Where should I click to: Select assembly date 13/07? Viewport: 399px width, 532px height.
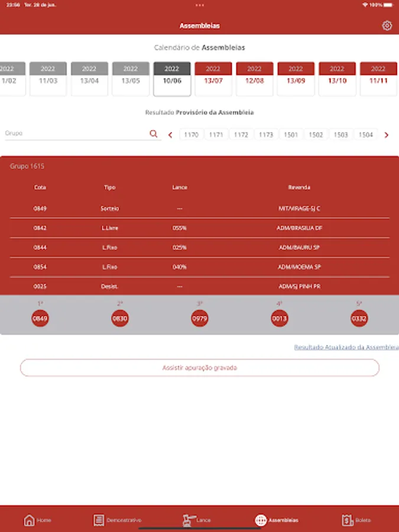point(213,79)
